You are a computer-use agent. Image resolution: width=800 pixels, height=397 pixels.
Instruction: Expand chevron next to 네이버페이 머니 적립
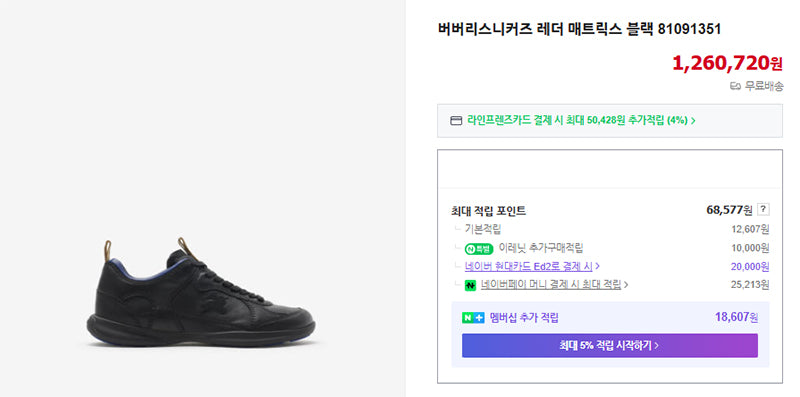pos(626,285)
